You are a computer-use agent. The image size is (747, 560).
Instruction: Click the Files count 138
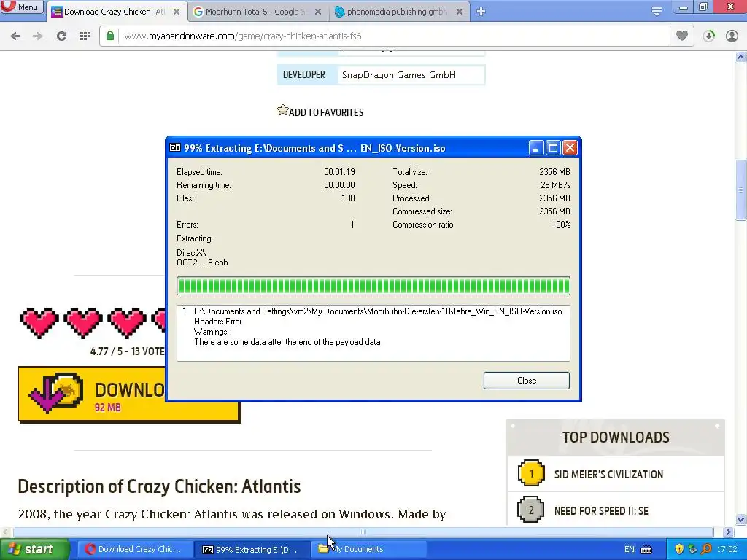coord(348,198)
